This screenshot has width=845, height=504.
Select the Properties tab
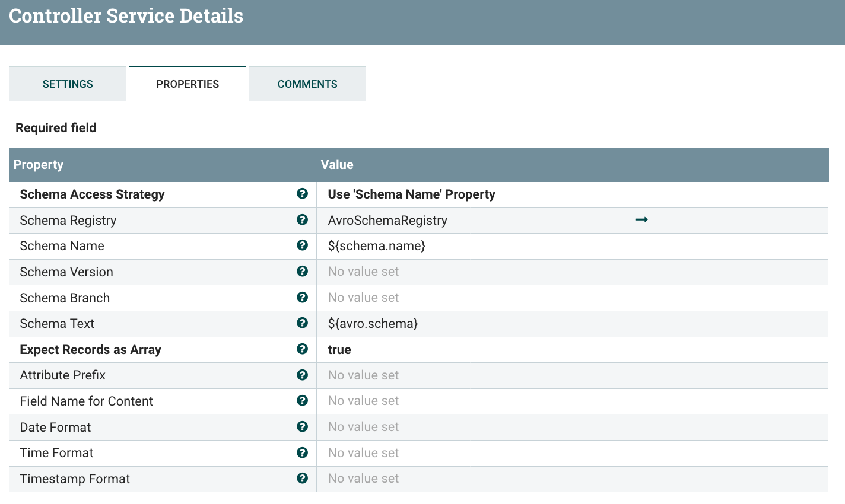pyautogui.click(x=188, y=84)
